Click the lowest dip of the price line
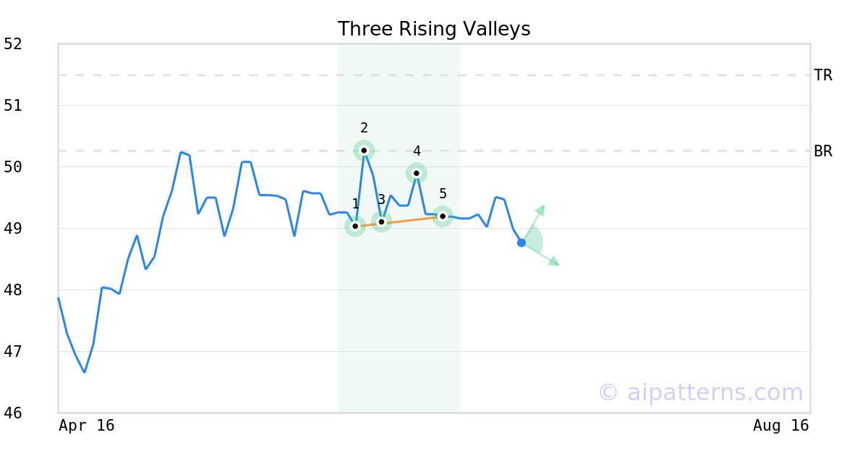The width and height of the screenshot is (868, 456). click(85, 372)
